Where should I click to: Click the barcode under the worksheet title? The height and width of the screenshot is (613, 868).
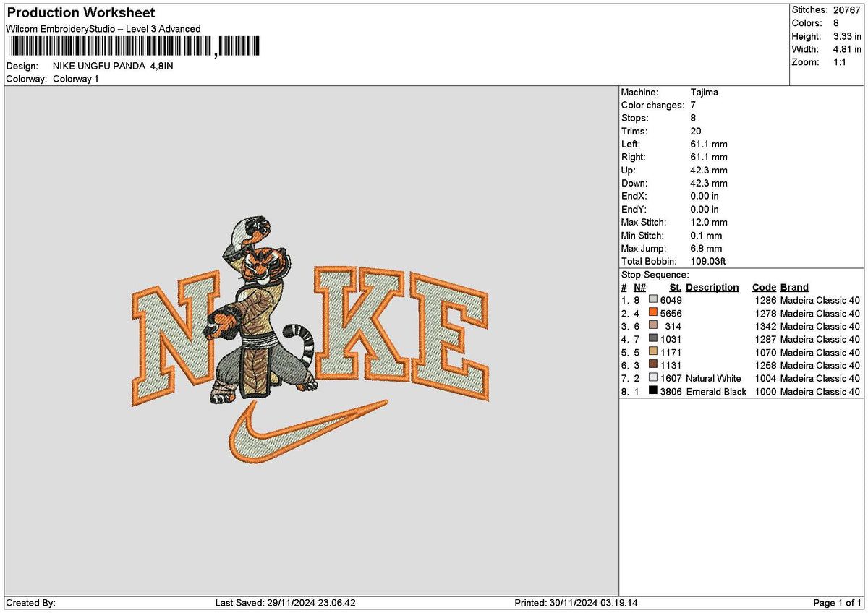tap(134, 48)
